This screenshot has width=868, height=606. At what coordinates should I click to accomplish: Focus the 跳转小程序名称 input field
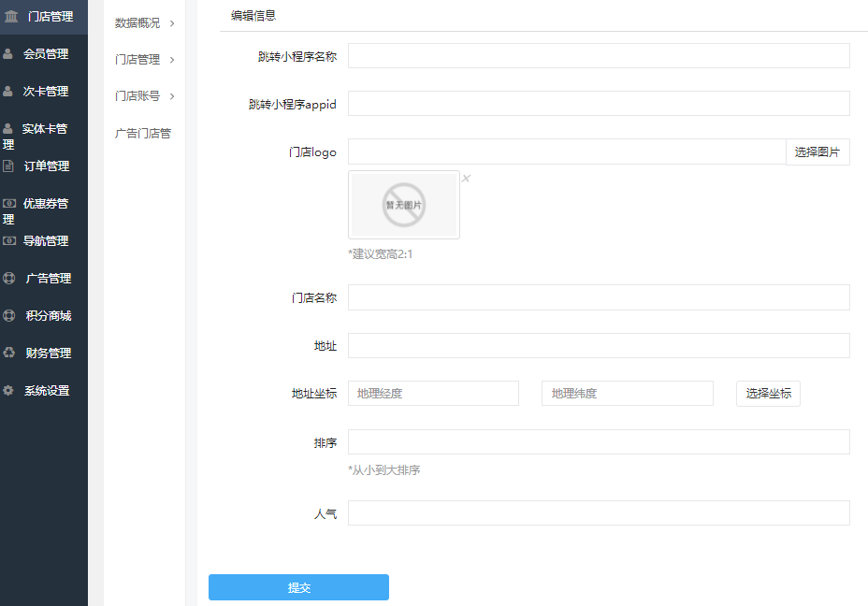click(599, 56)
